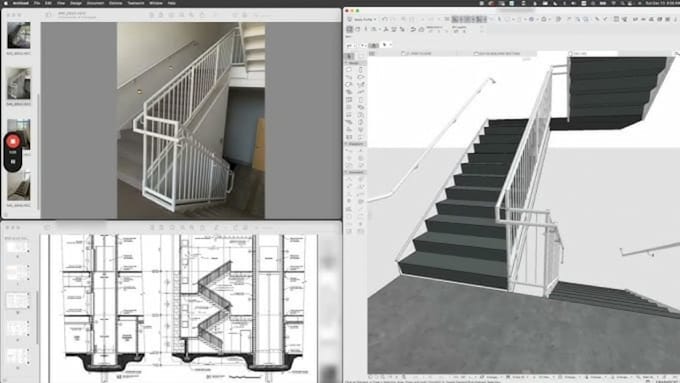Switch to the building section tab in Archicad
The width and height of the screenshot is (680, 383).
497,53
